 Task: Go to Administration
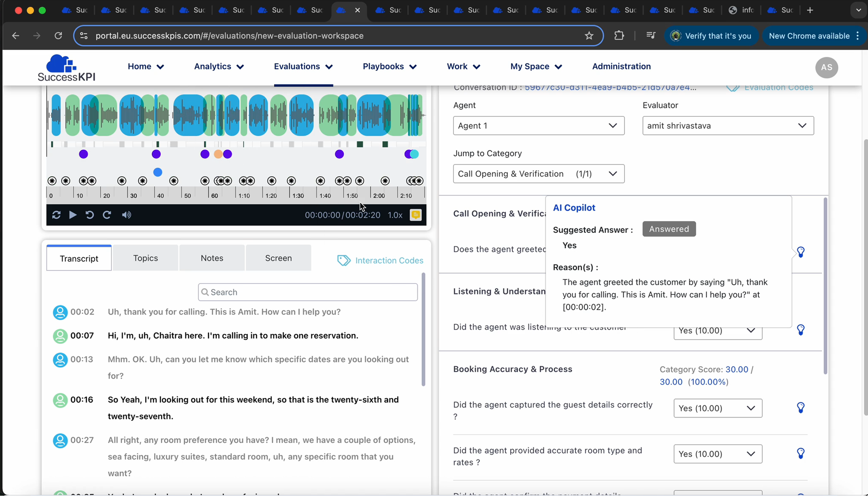coord(621,66)
